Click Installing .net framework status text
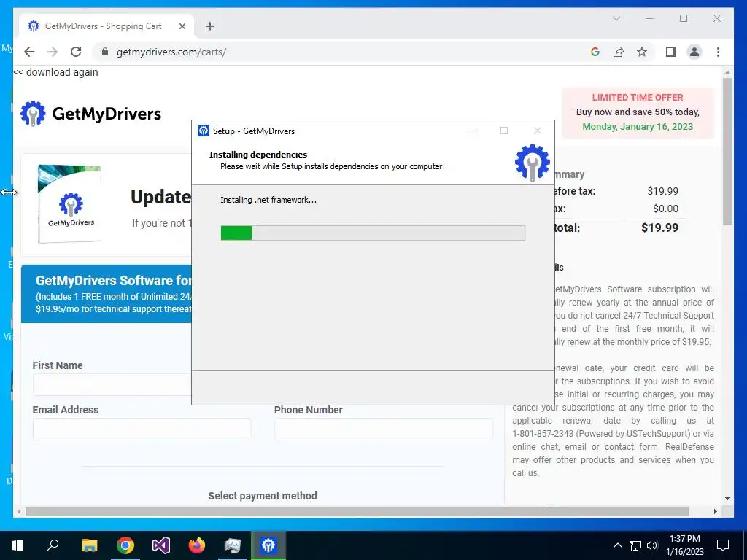747x560 pixels. click(x=268, y=200)
